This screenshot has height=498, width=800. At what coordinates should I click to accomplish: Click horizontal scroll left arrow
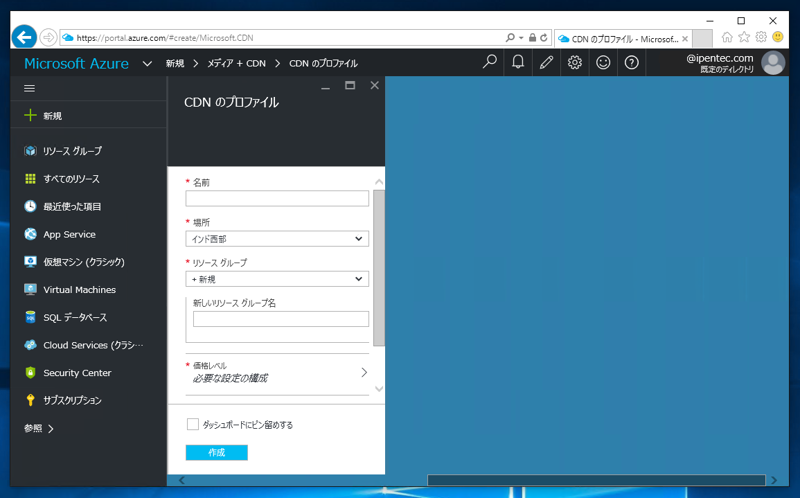[182, 480]
